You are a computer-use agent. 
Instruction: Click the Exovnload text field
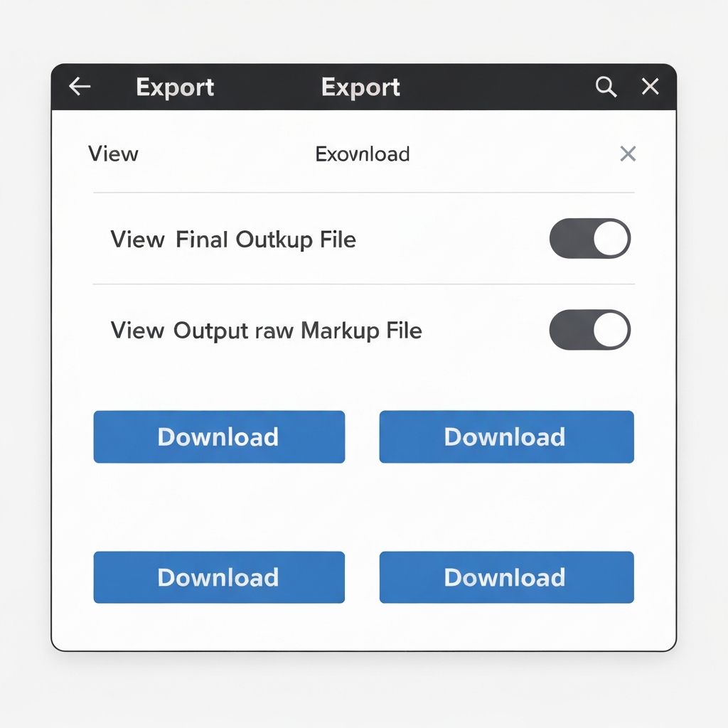[363, 154]
